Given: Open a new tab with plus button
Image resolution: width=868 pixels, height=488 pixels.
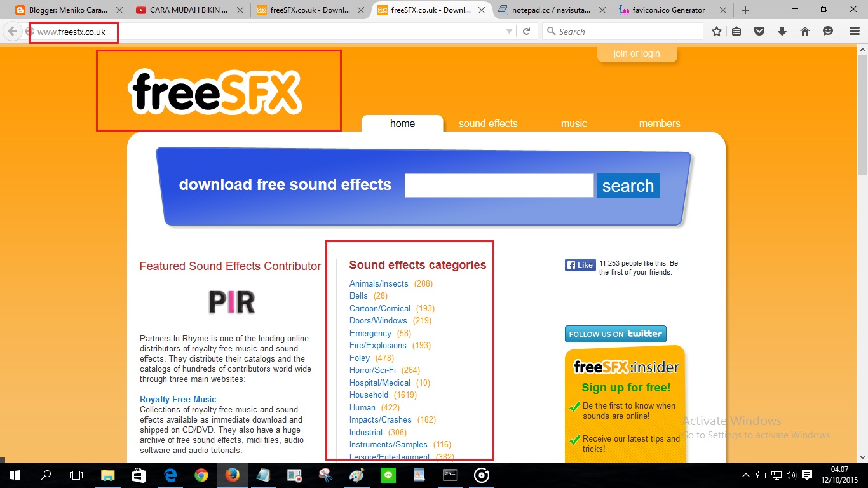Looking at the screenshot, I should (745, 10).
